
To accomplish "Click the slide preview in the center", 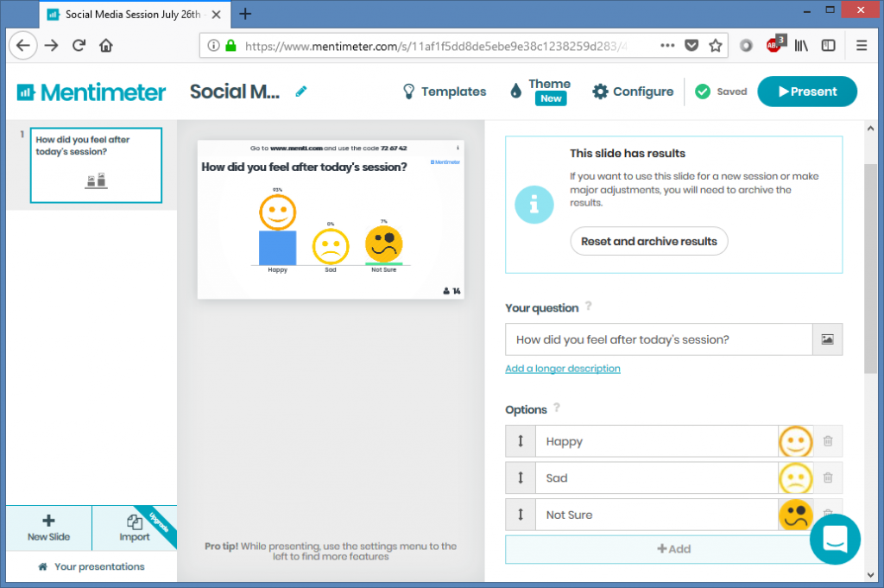I will point(331,219).
